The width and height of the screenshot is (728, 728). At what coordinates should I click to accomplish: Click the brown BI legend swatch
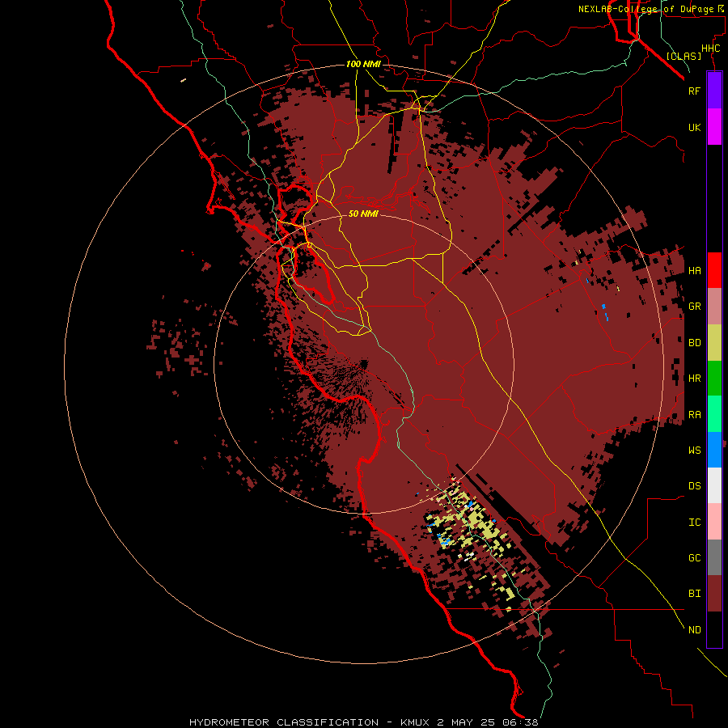click(714, 594)
